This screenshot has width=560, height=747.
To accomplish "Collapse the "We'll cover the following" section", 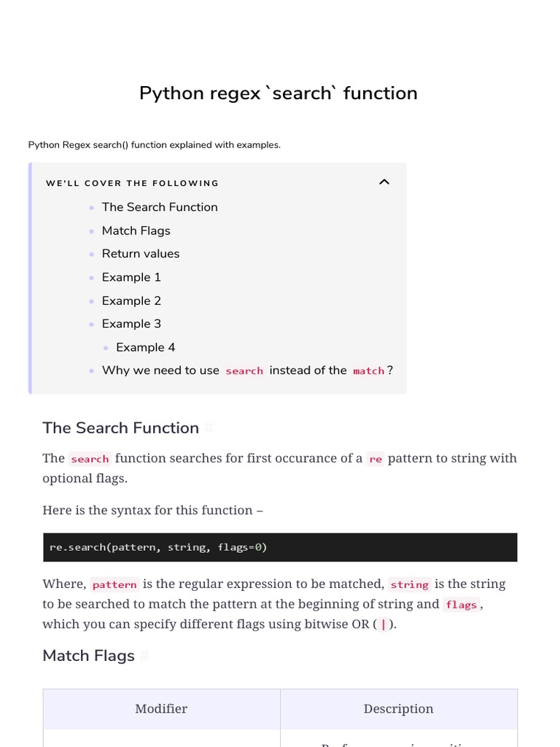I will 384,182.
